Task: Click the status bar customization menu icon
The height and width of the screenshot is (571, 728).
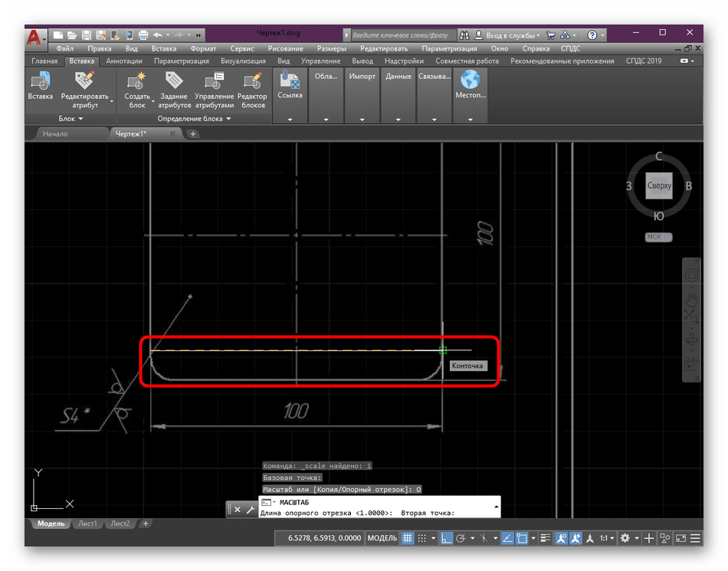Action: 695,538
